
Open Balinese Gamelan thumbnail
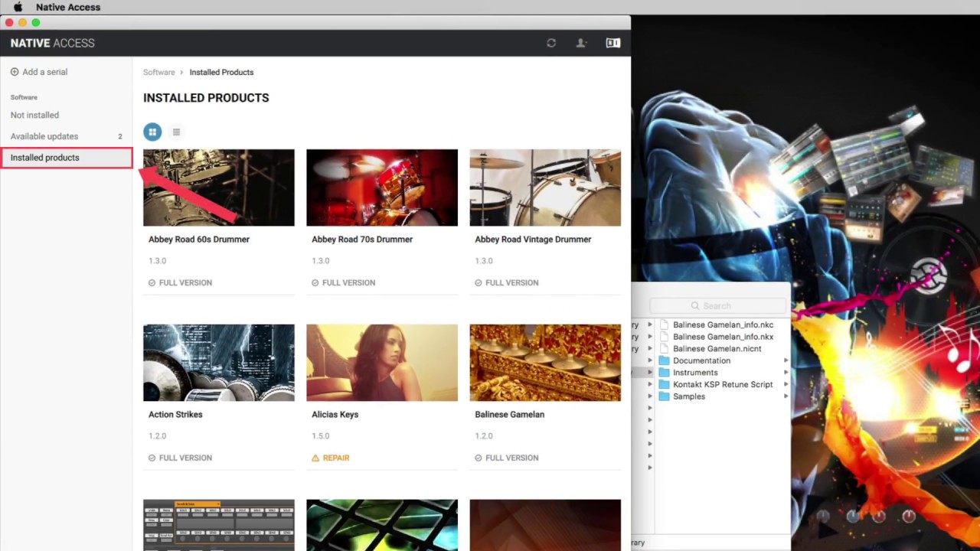(545, 363)
